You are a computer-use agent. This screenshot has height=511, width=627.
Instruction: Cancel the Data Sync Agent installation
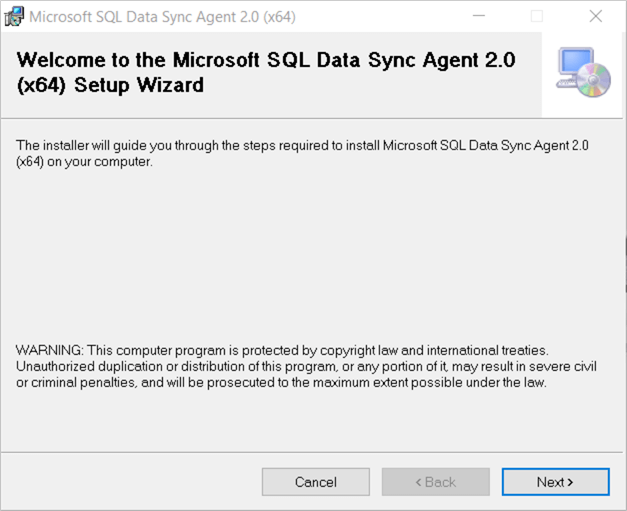315,482
